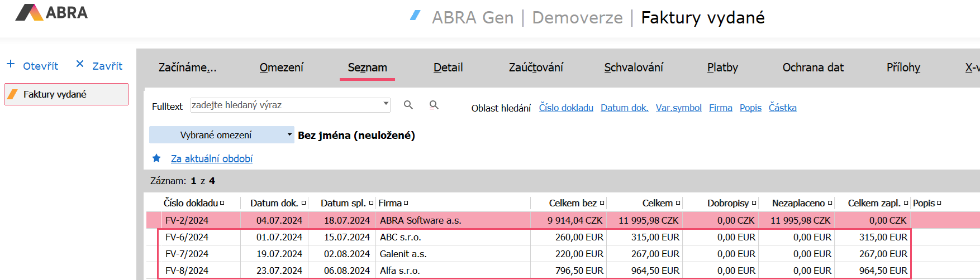980x280 pixels.
Task: Click the plus icon beside Otevřít
Action: click(x=11, y=64)
